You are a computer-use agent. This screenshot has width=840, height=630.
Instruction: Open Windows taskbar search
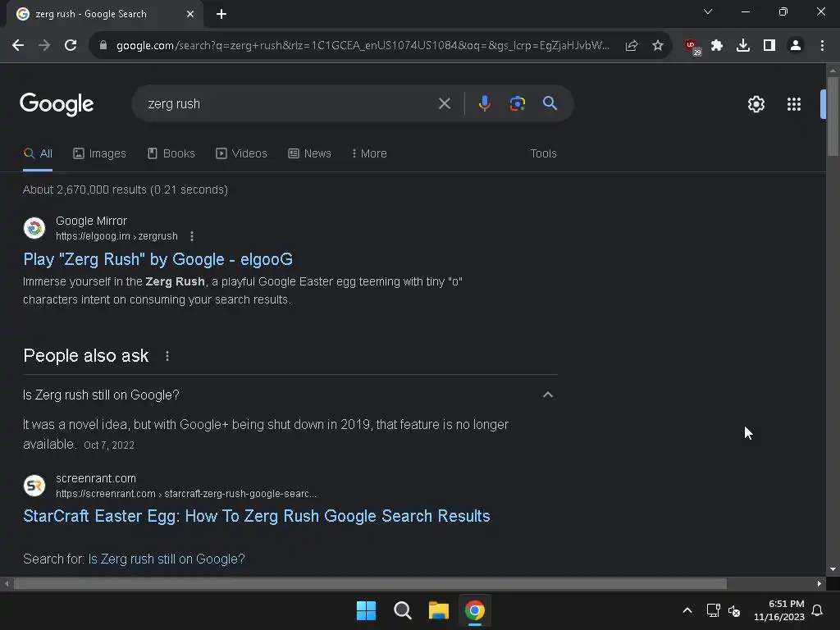click(x=402, y=610)
